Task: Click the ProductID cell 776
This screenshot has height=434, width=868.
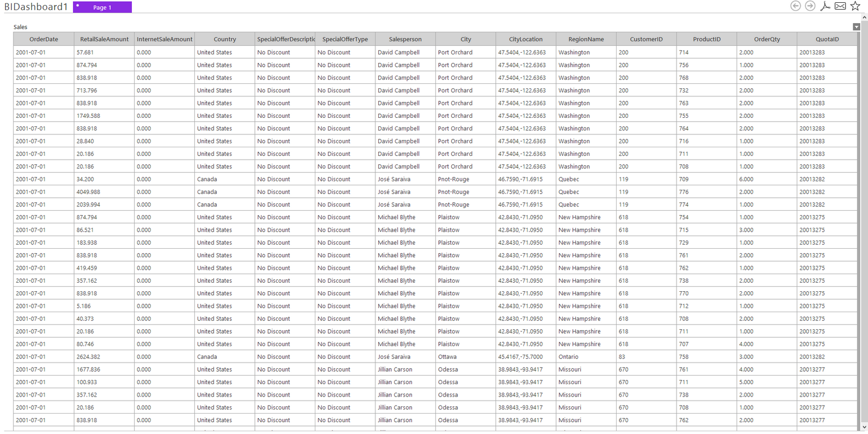Action: tap(707, 192)
